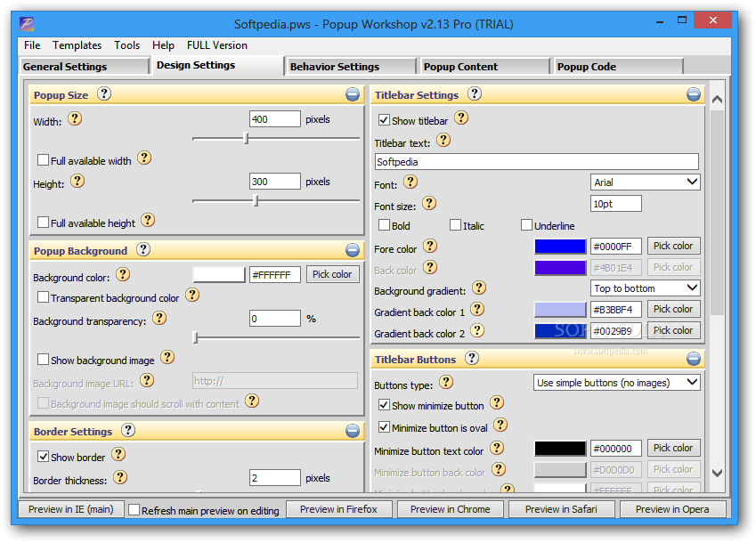Click help icon beside Full available width
Image resolution: width=756 pixels, height=543 pixels.
(x=144, y=158)
